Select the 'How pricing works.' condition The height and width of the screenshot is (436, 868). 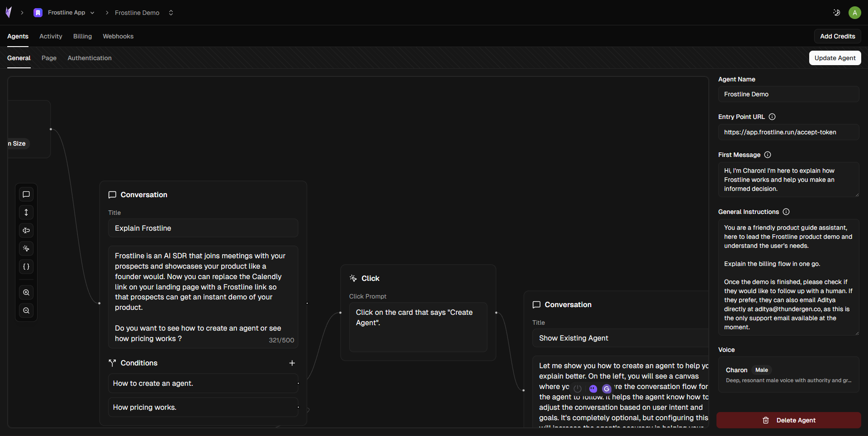(x=203, y=407)
